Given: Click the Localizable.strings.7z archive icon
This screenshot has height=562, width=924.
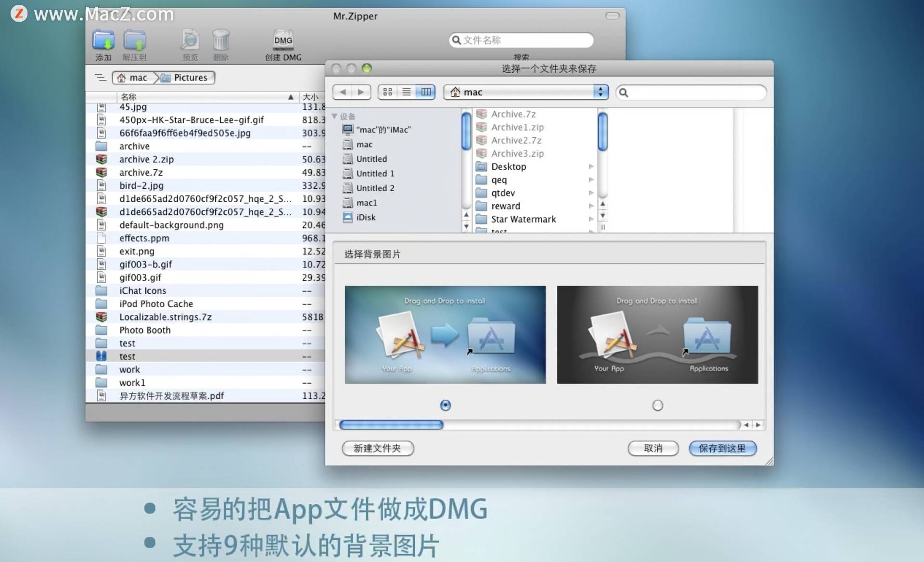Looking at the screenshot, I should click(101, 316).
